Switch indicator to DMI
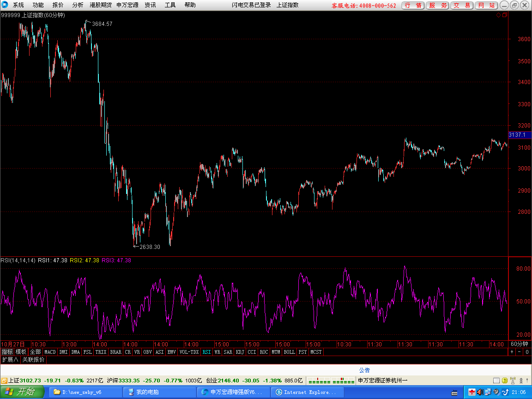The width and height of the screenshot is (532, 399). (x=63, y=352)
